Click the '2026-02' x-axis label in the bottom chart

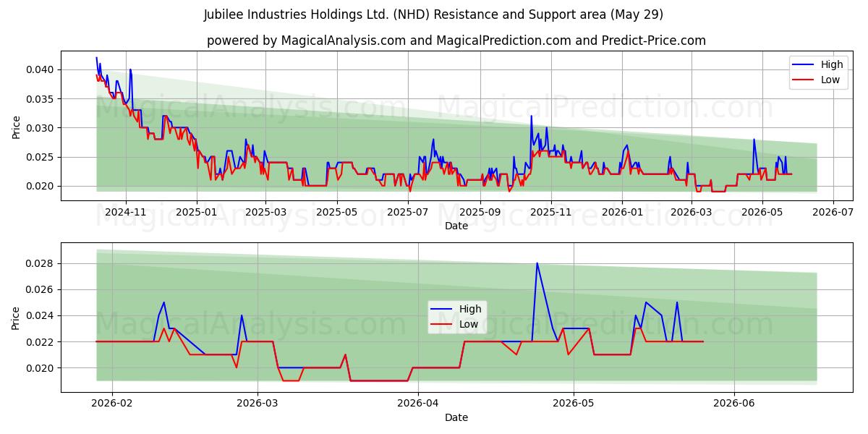(114, 404)
